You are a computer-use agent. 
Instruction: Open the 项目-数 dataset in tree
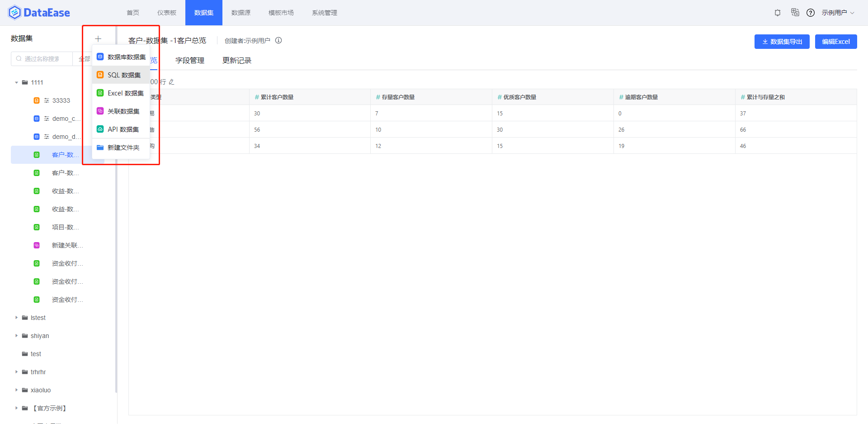pyautogui.click(x=66, y=227)
